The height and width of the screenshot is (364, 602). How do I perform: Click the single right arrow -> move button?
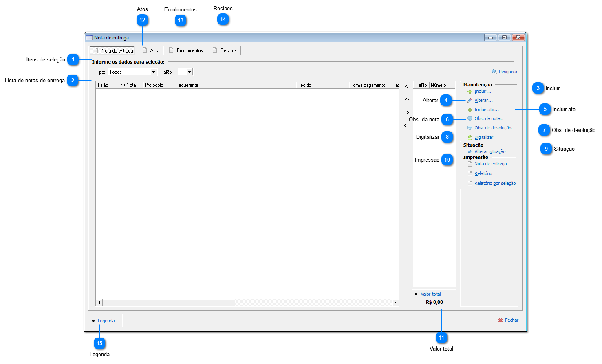point(406,86)
